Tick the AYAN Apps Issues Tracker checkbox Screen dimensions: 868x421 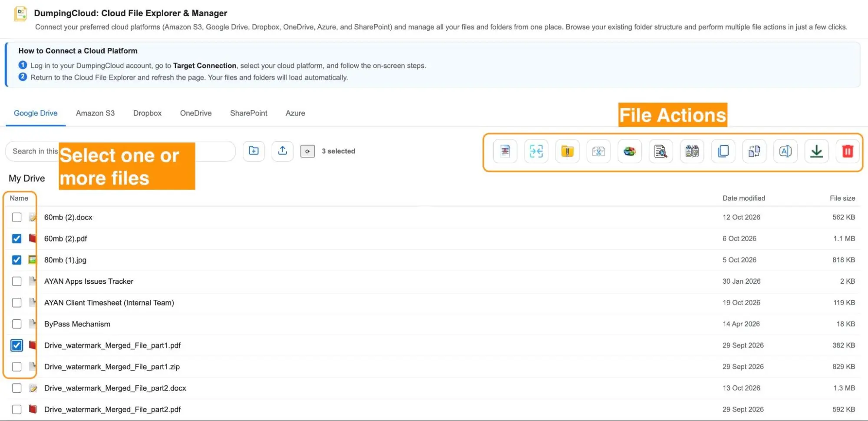(17, 281)
